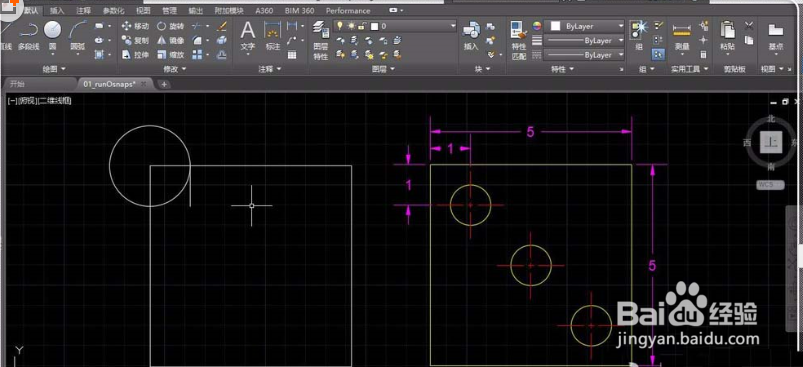Viewport: 803px width, 367px height.
Task: Click the explode tool icon
Action: [x=222, y=40]
